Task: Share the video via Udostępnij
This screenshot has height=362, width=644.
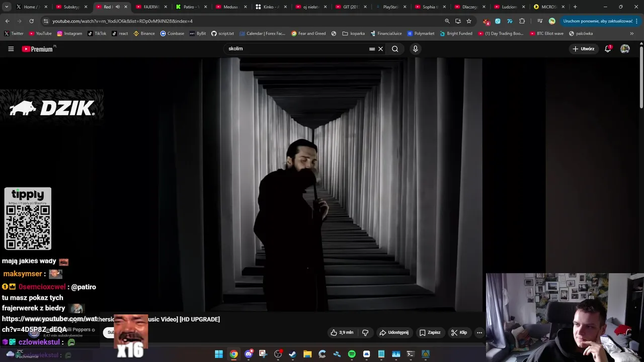Action: coord(394,332)
